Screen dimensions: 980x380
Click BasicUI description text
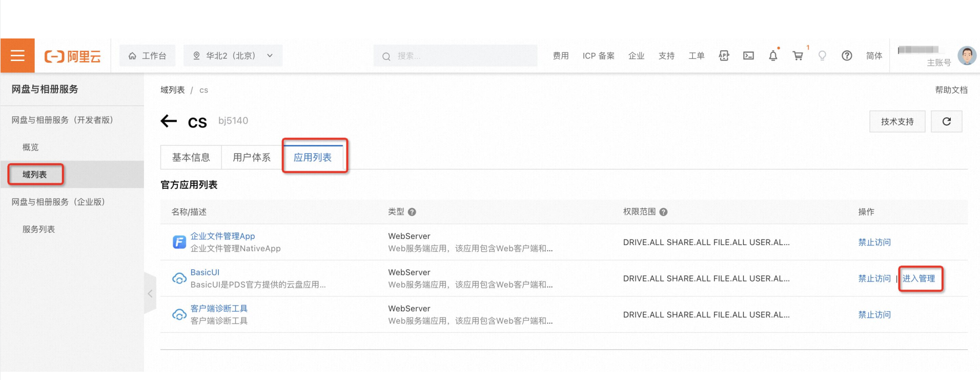click(258, 285)
